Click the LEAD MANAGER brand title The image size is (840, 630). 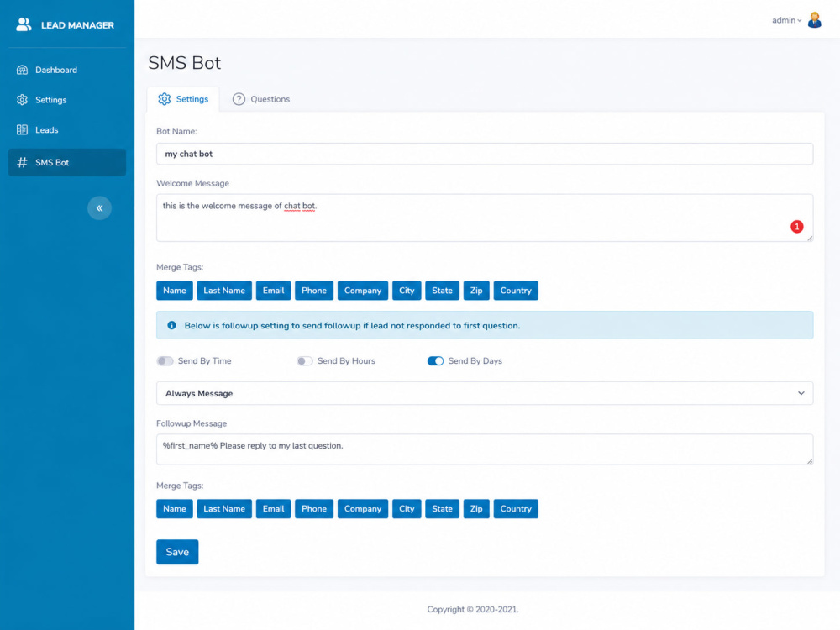(x=77, y=25)
